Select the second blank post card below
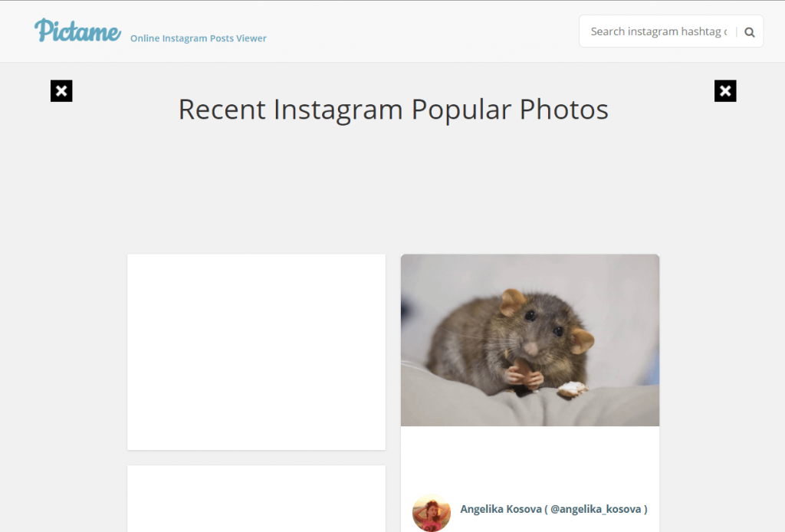785x532 pixels. [x=256, y=498]
